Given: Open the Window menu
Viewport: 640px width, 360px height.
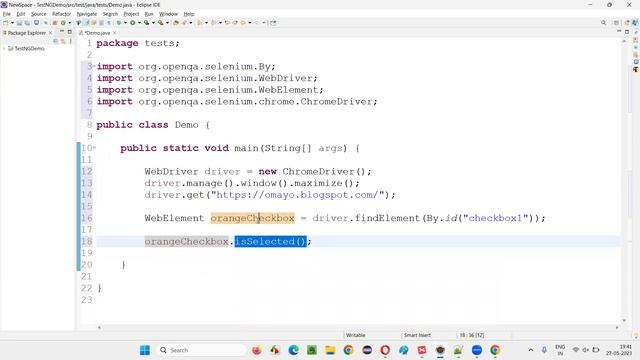Looking at the screenshot, I should point(168,14).
